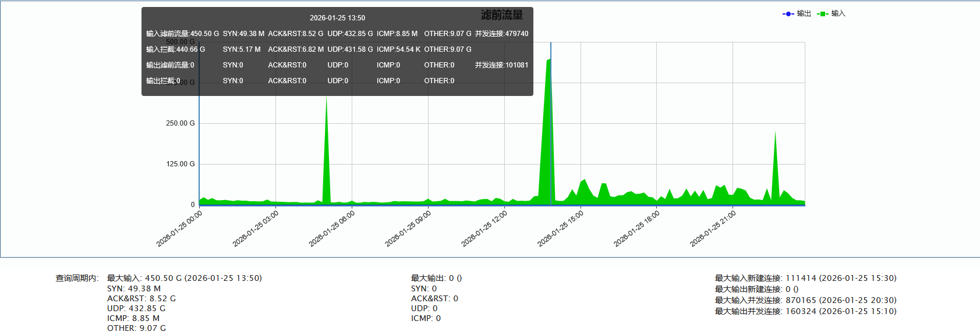Click the 2026-01-25 09:00 x-axis label

[x=408, y=229]
